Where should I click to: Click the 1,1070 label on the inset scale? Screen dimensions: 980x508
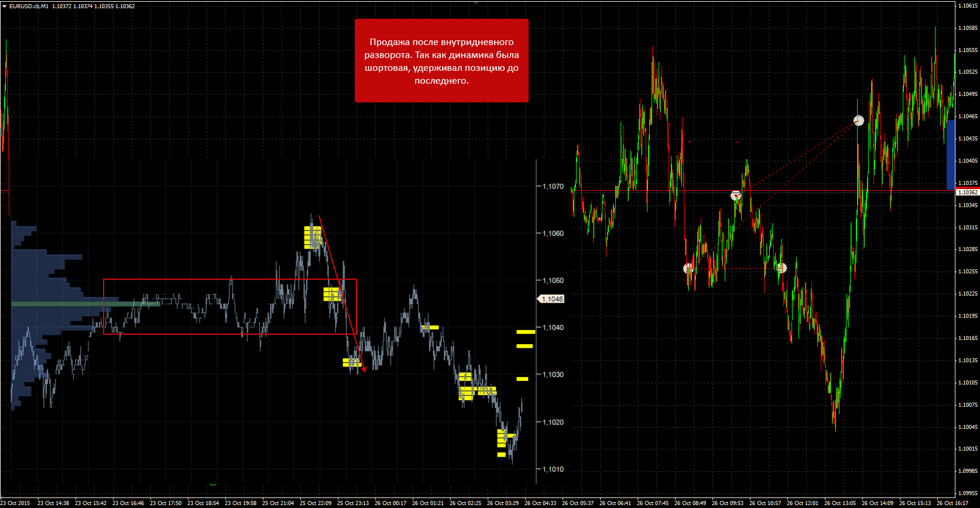click(x=553, y=187)
